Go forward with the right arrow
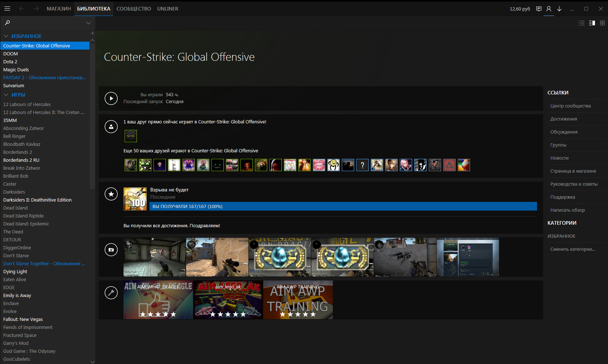Image resolution: width=608 pixels, height=364 pixels. (36, 9)
